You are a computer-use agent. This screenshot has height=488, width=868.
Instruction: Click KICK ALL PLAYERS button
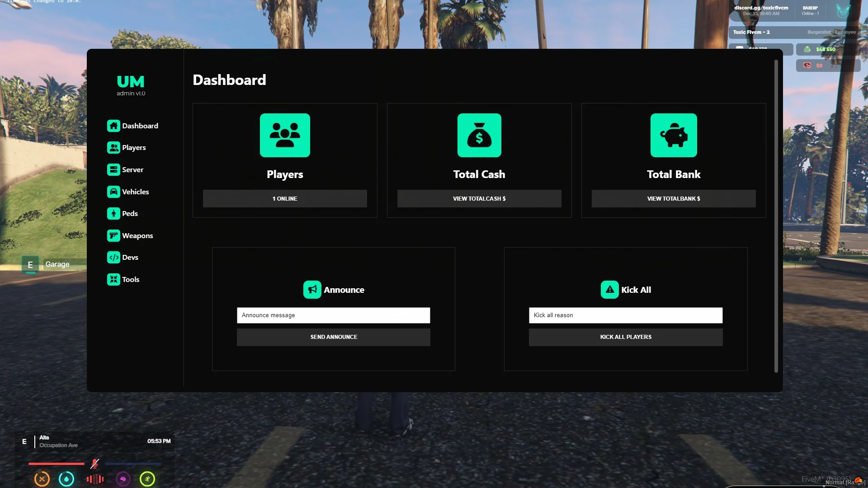pyautogui.click(x=626, y=337)
